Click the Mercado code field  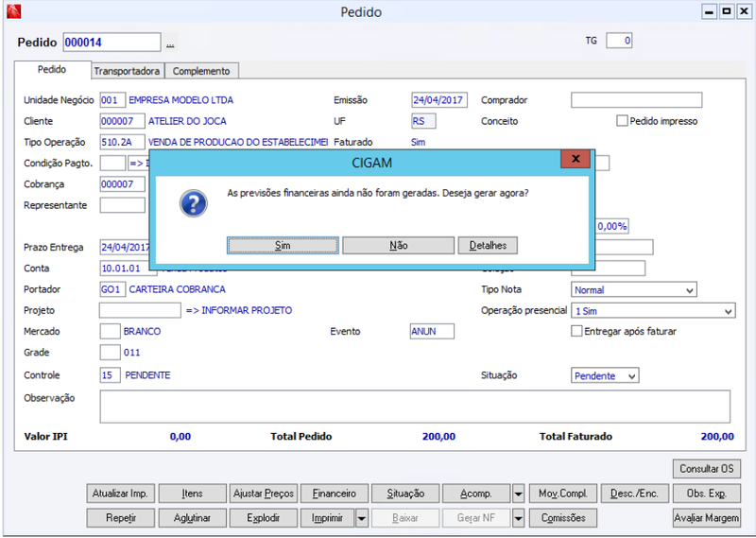[110, 332]
